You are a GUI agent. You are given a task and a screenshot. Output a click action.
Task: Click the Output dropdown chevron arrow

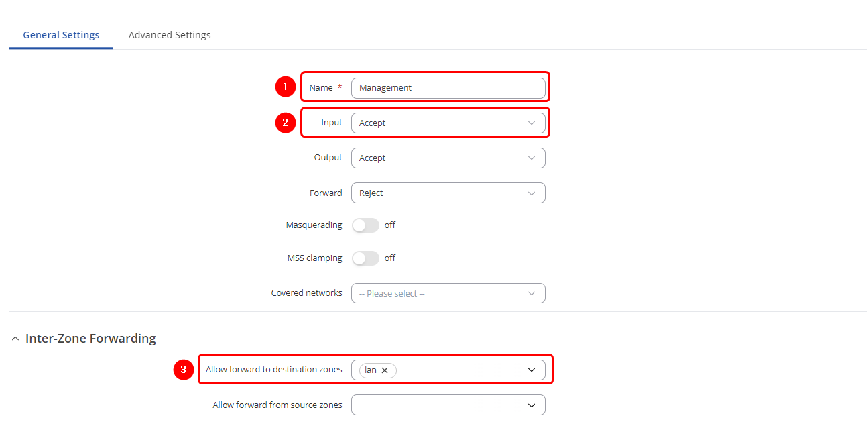(532, 158)
